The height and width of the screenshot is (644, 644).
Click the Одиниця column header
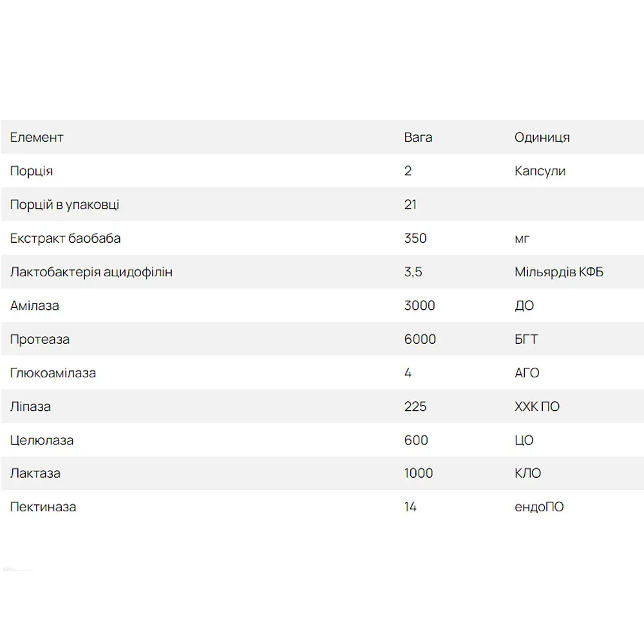click(542, 137)
